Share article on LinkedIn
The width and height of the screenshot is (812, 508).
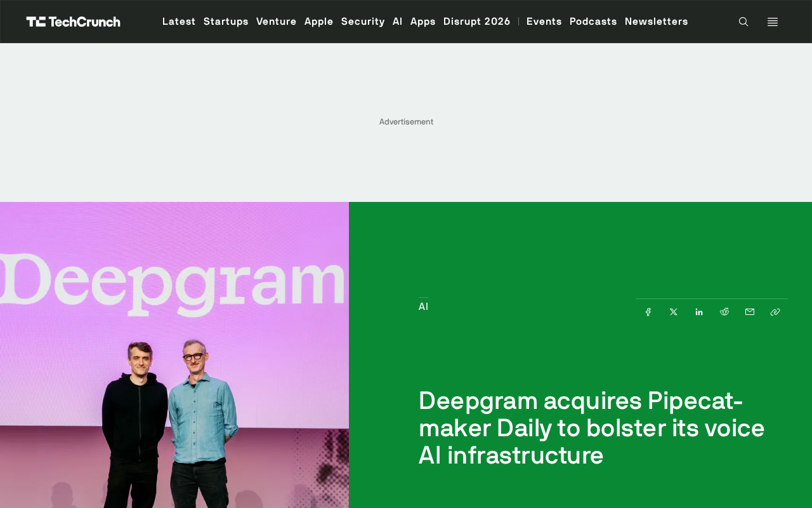click(699, 312)
